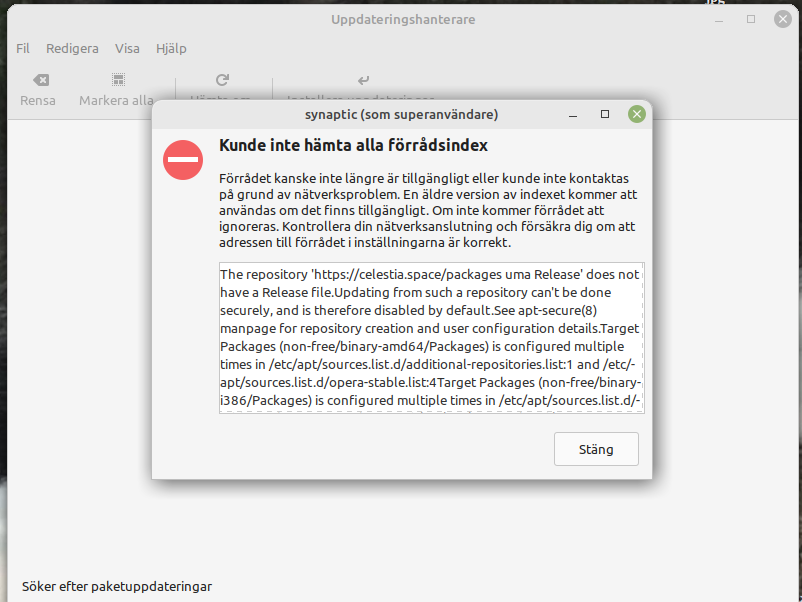Click the Rensa (clear) toolbar icon

tap(39, 80)
